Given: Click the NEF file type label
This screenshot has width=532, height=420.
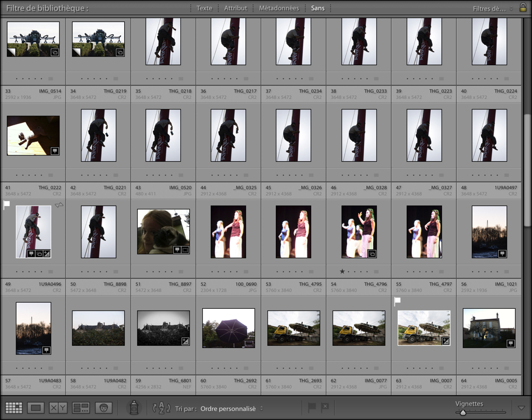Looking at the screenshot, I should click(x=187, y=387).
